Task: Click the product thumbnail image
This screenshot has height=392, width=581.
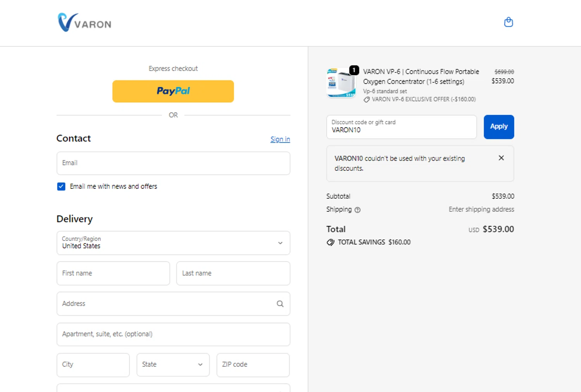Action: 341,83
